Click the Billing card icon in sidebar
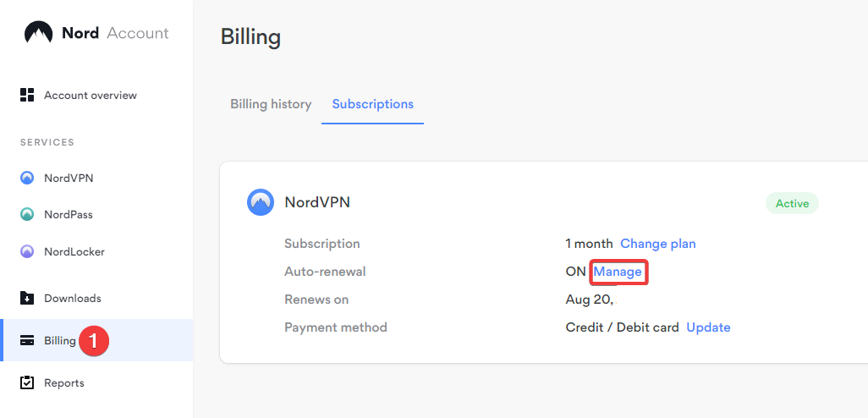The height and width of the screenshot is (418, 868). pyautogui.click(x=27, y=340)
